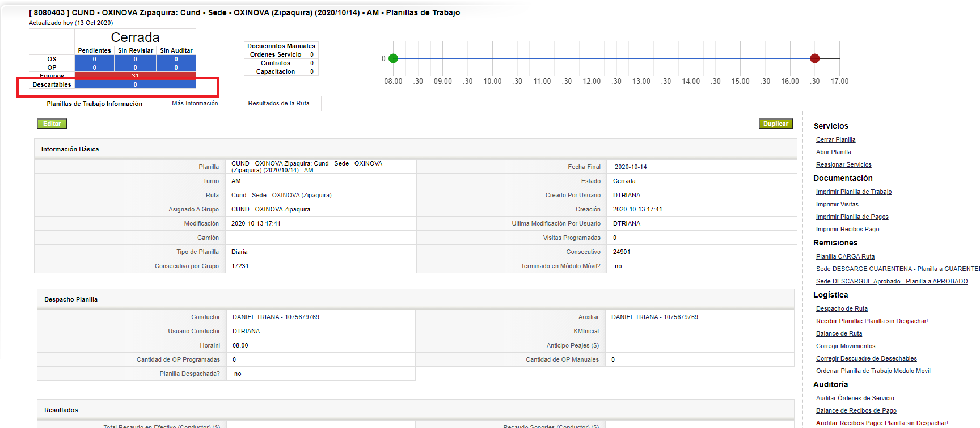Click Asignado A Grupo value

[x=271, y=209]
